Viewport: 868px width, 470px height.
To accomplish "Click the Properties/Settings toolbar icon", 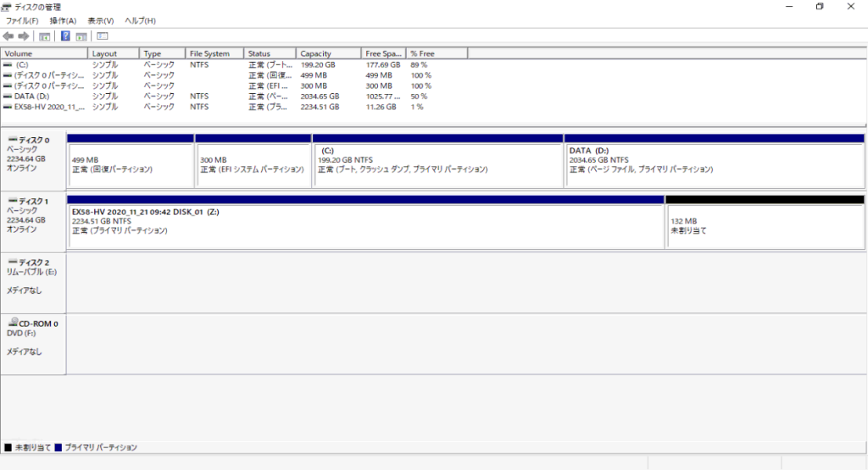I will (103, 36).
